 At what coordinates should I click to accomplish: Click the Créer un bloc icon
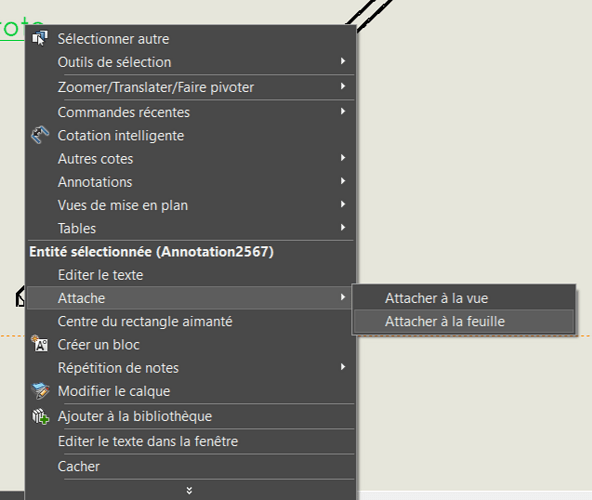coord(40,344)
